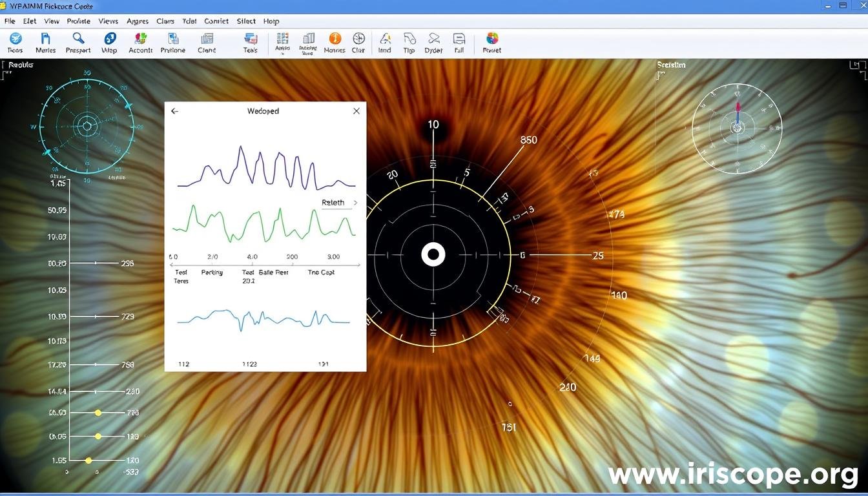Open the Profiste menu
The height and width of the screenshot is (496, 868).
(79, 21)
